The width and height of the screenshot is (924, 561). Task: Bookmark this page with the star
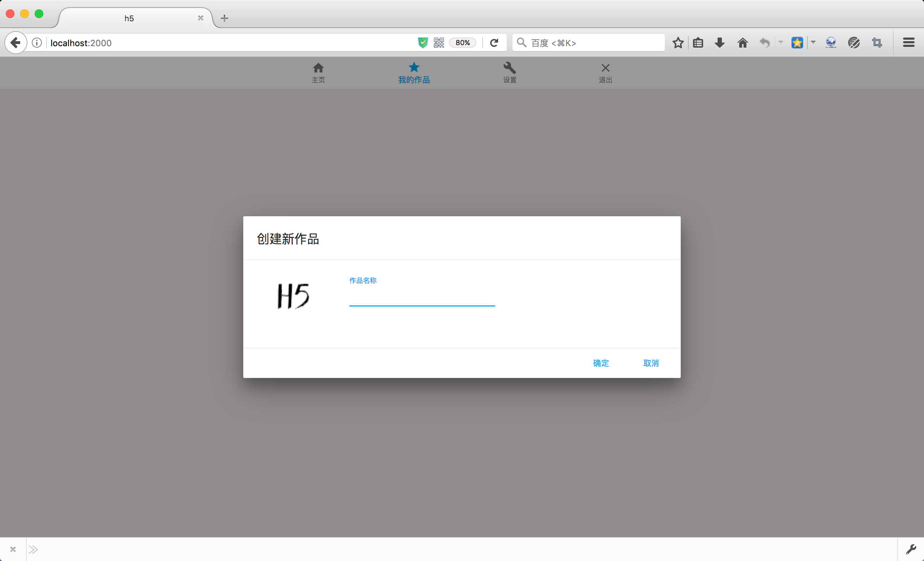click(x=677, y=42)
